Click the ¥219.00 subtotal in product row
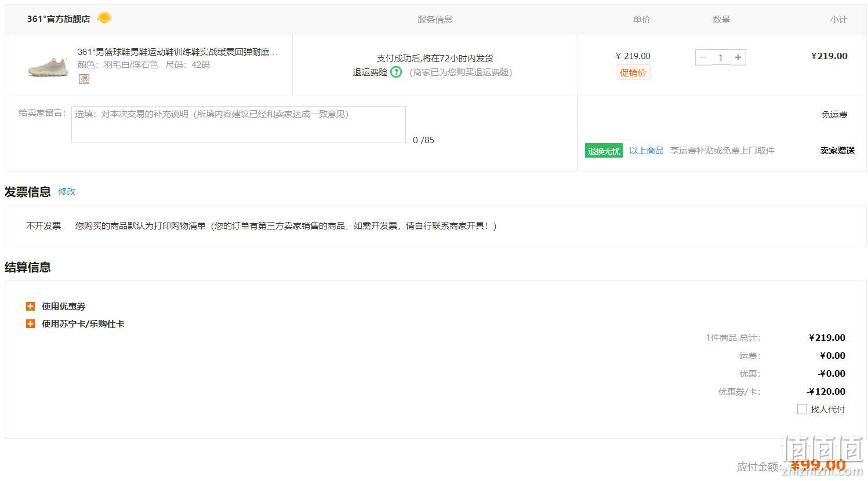This screenshot has height=481, width=868. pyautogui.click(x=829, y=56)
